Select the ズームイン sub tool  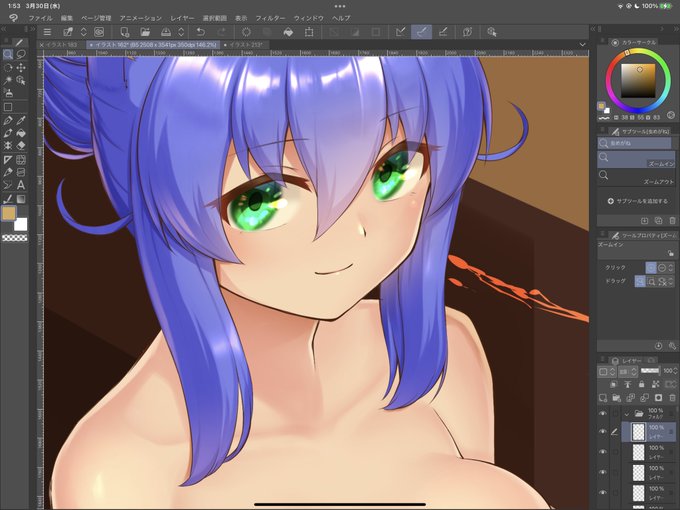(x=636, y=159)
